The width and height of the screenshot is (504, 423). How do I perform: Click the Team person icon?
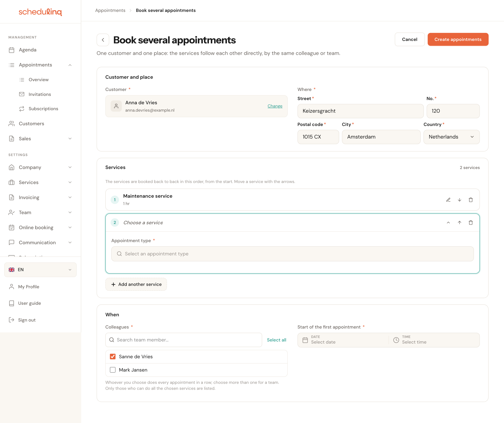point(12,212)
